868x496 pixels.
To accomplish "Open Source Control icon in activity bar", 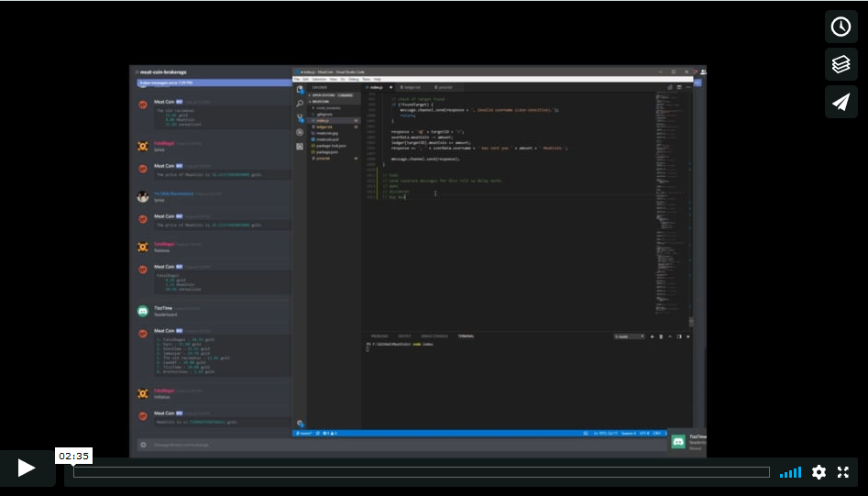I will pos(300,118).
